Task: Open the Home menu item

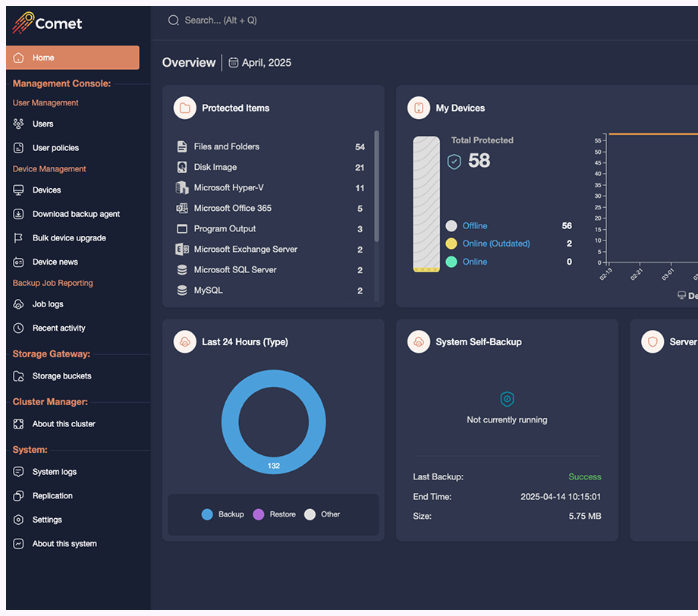Action: coord(73,58)
